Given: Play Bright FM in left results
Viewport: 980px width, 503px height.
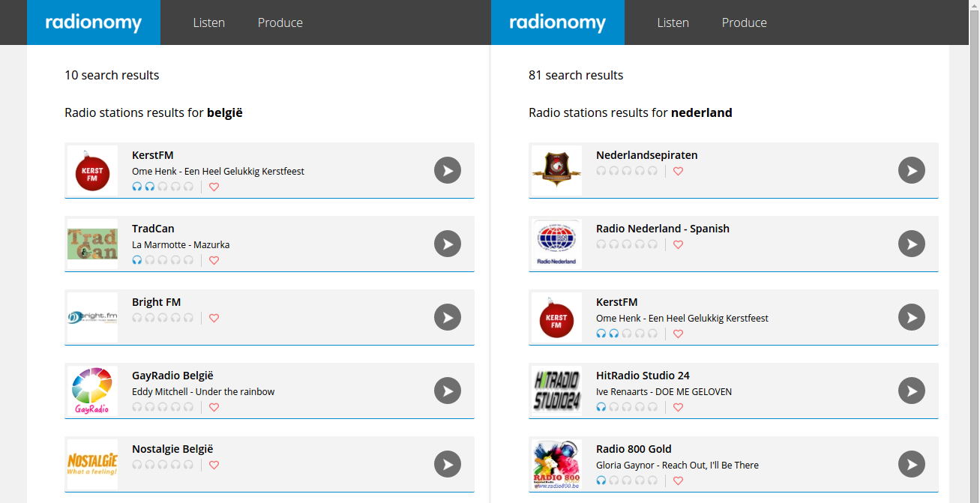Looking at the screenshot, I should click(x=448, y=317).
